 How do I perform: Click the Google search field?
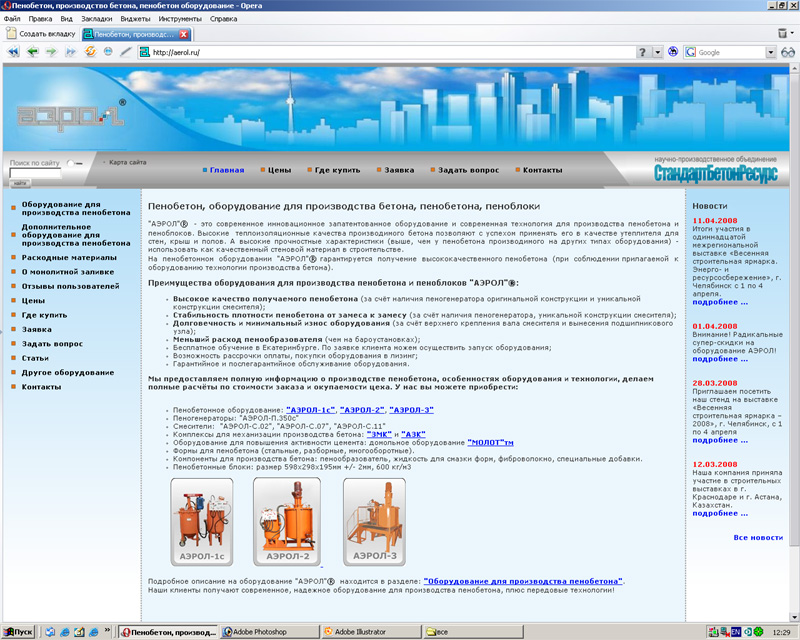tap(731, 52)
